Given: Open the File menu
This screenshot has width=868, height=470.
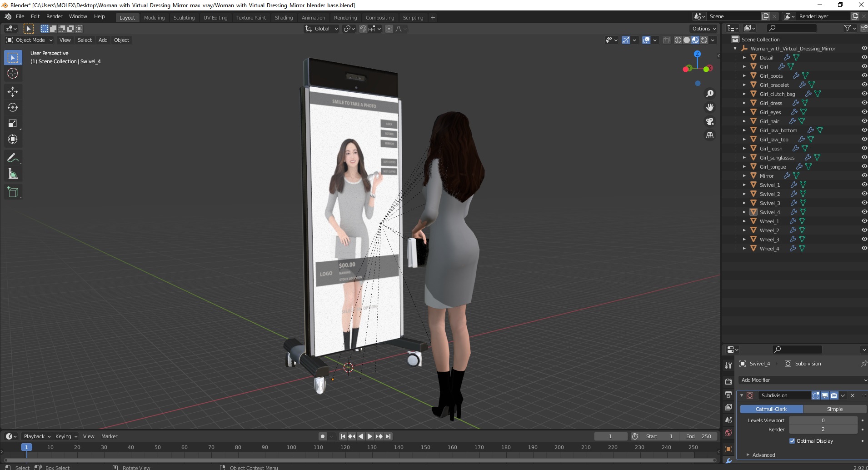Looking at the screenshot, I should 20,16.
